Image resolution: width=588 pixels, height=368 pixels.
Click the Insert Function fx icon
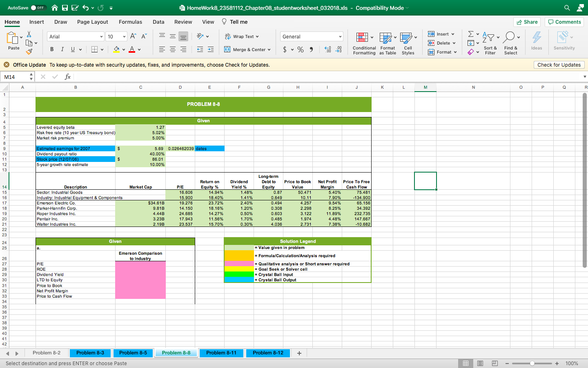[x=68, y=76]
